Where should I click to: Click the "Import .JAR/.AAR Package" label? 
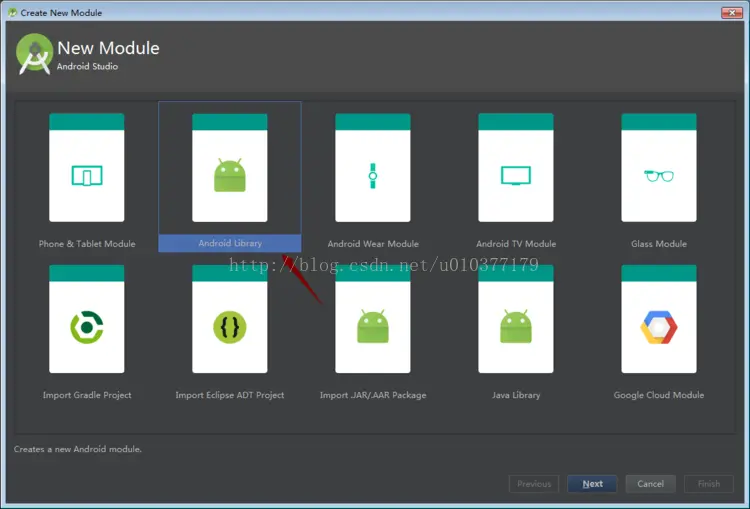(373, 395)
